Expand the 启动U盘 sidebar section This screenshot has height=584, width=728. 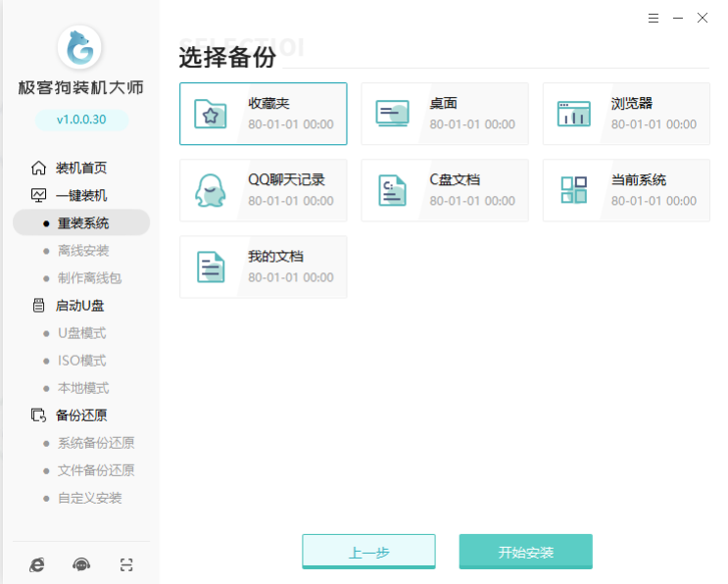point(80,306)
